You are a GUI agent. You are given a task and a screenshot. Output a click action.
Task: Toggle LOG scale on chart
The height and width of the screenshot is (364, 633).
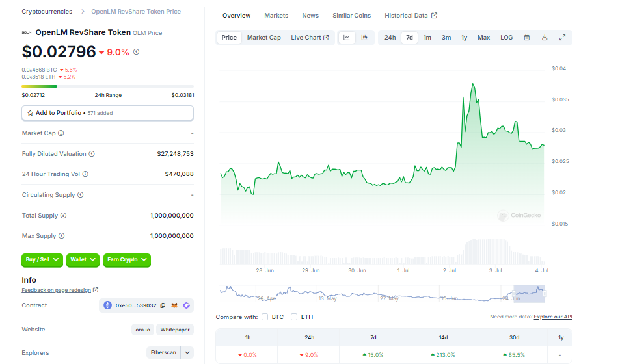(x=507, y=38)
